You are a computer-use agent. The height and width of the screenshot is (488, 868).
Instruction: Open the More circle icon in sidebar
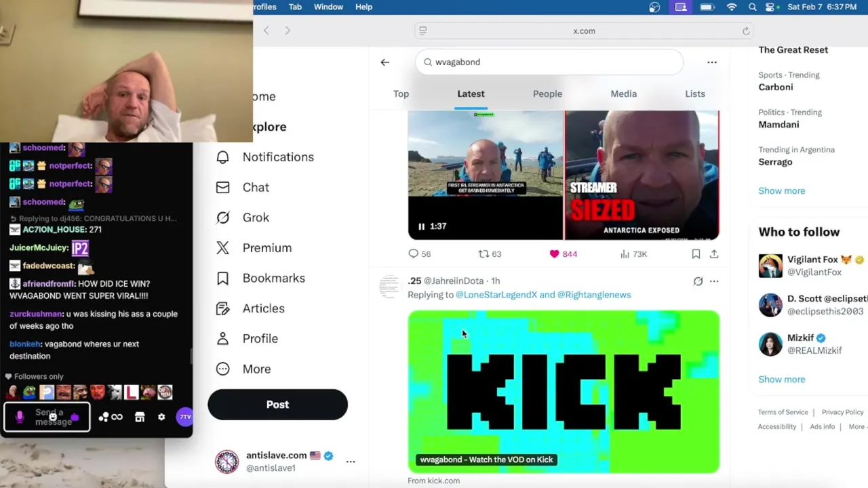(222, 369)
